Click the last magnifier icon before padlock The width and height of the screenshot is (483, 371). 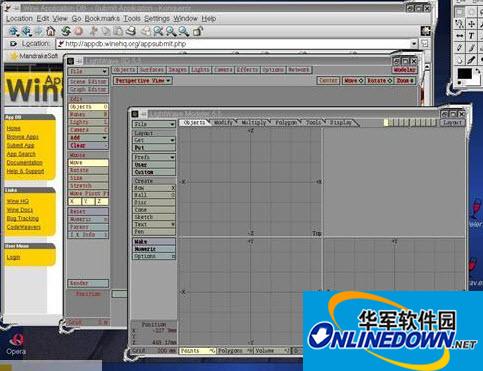[183, 31]
